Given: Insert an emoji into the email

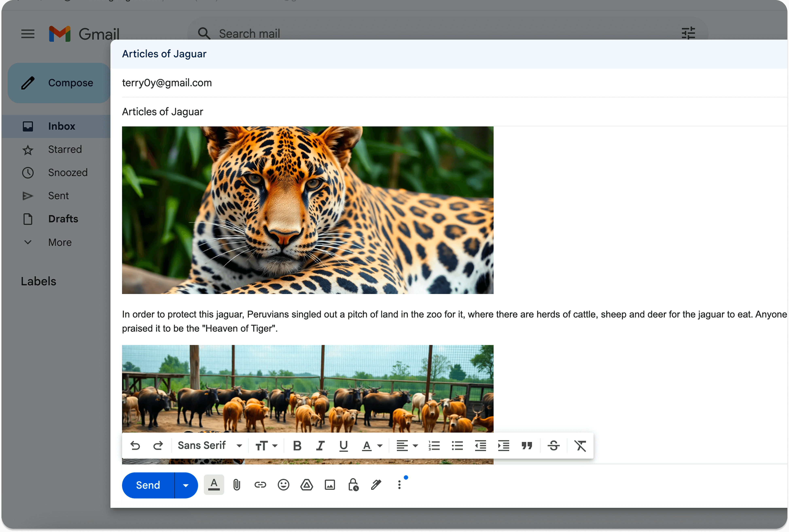Looking at the screenshot, I should [x=283, y=485].
